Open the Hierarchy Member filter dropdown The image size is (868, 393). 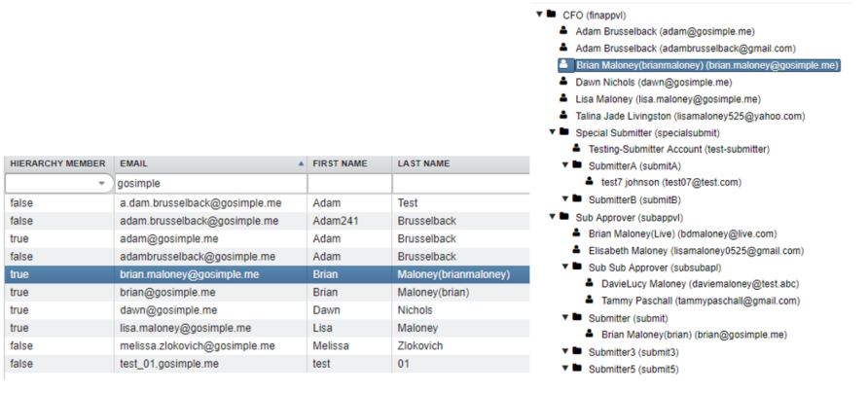tap(100, 183)
